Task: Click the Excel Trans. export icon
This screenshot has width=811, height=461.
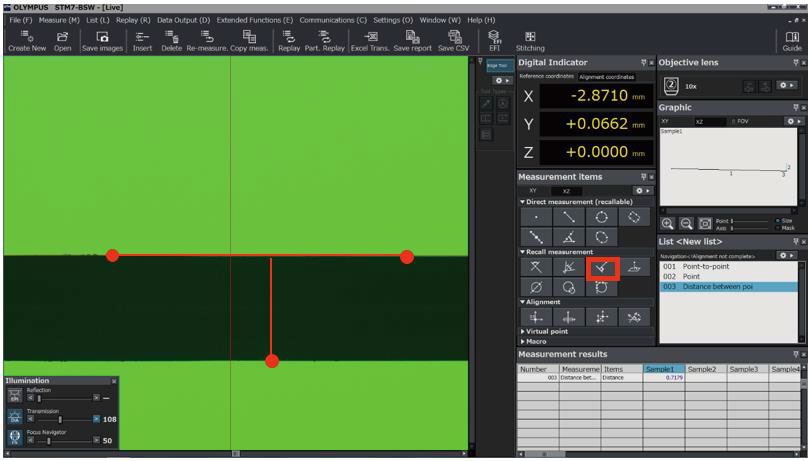Action: [x=368, y=40]
